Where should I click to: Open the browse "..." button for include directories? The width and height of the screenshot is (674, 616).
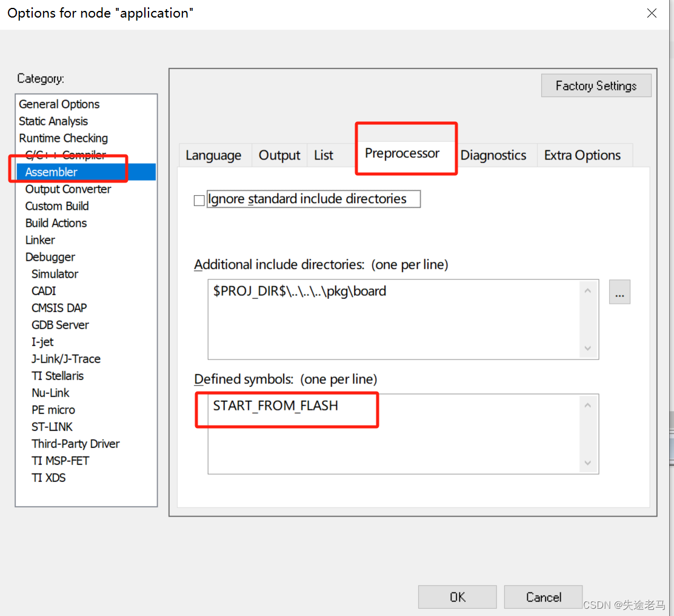(x=619, y=292)
